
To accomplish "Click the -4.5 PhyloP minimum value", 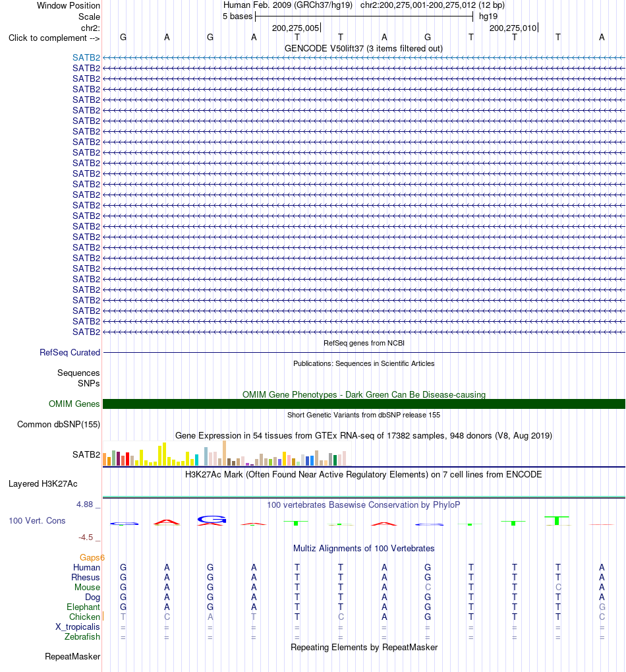I will tap(86, 537).
